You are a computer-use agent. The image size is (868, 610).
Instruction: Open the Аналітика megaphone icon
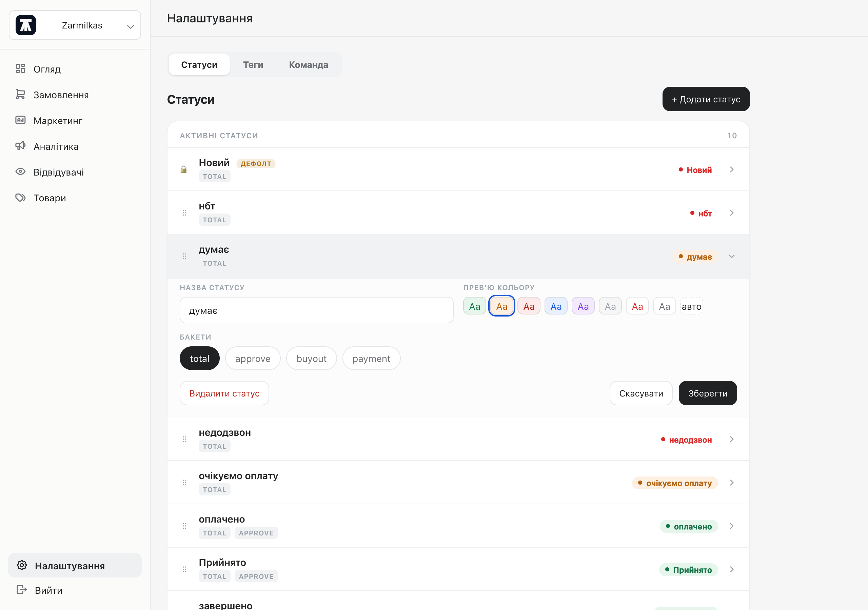pyautogui.click(x=20, y=146)
